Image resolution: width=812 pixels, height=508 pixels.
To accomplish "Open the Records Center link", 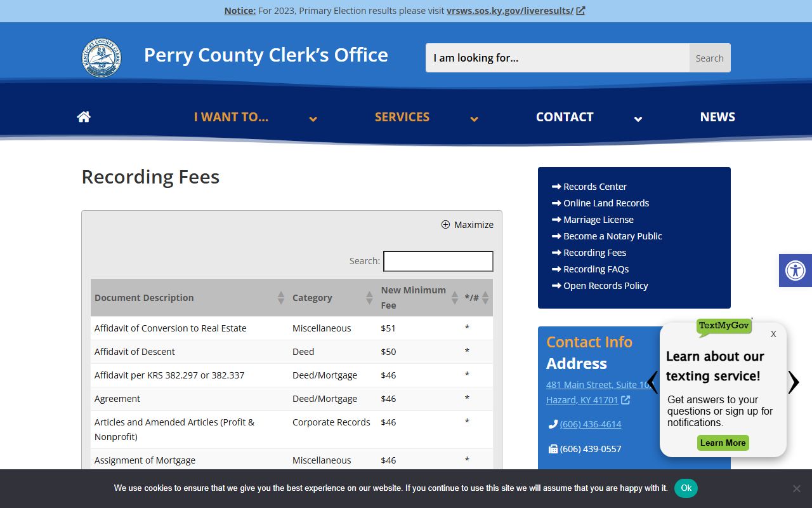I will [x=595, y=187].
